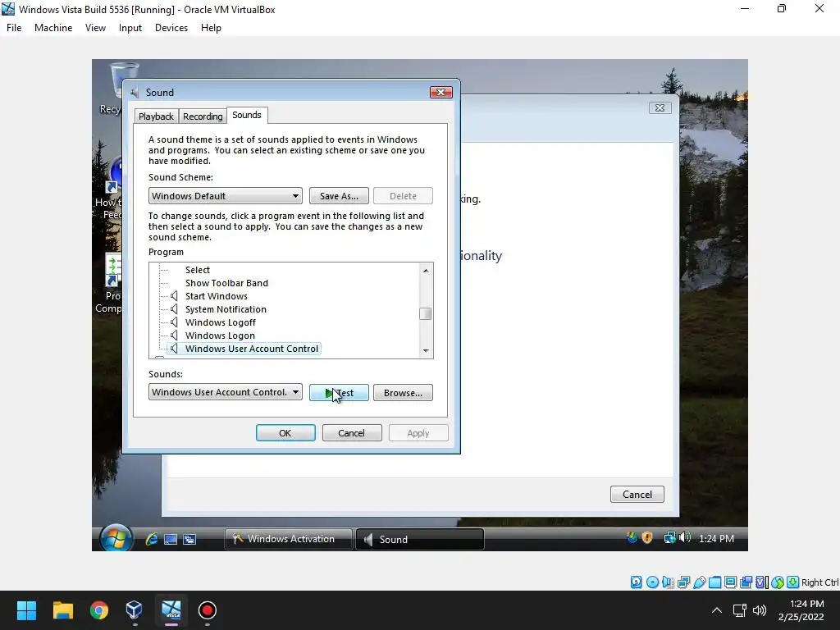Click the program list scroll up arrow
Screen dimensions: 840x630
pyautogui.click(x=426, y=271)
